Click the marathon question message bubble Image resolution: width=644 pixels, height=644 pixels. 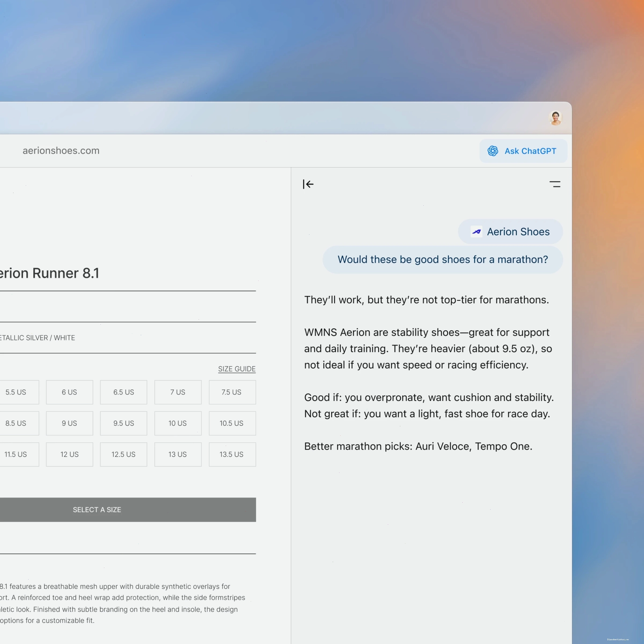(x=443, y=260)
